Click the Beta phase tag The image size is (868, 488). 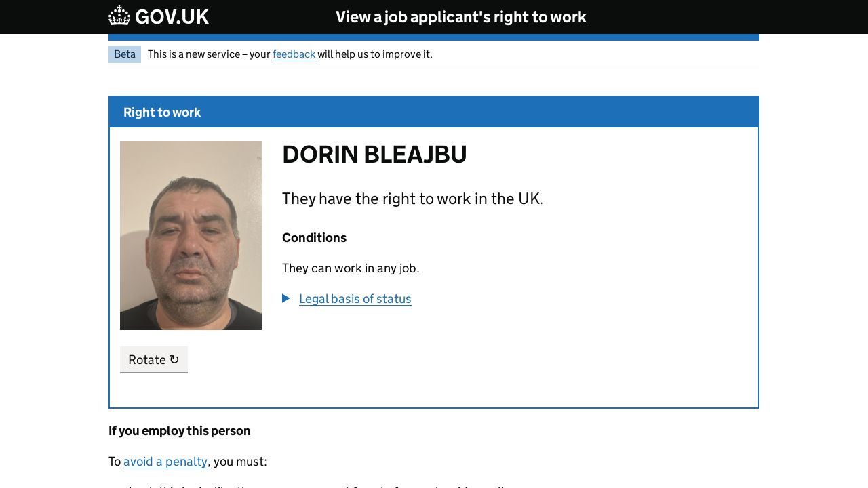(x=125, y=54)
